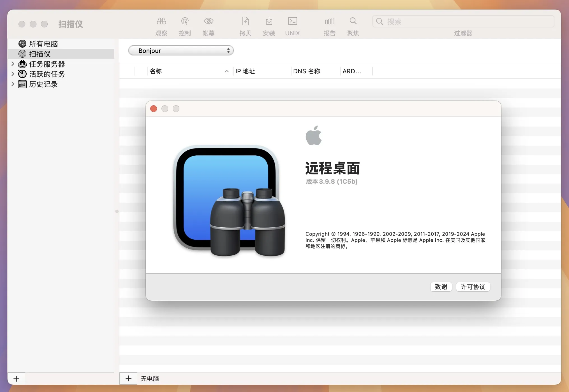569x392 pixels.
Task: Open the Reports (报告) toolbar icon
Action: coord(329,21)
